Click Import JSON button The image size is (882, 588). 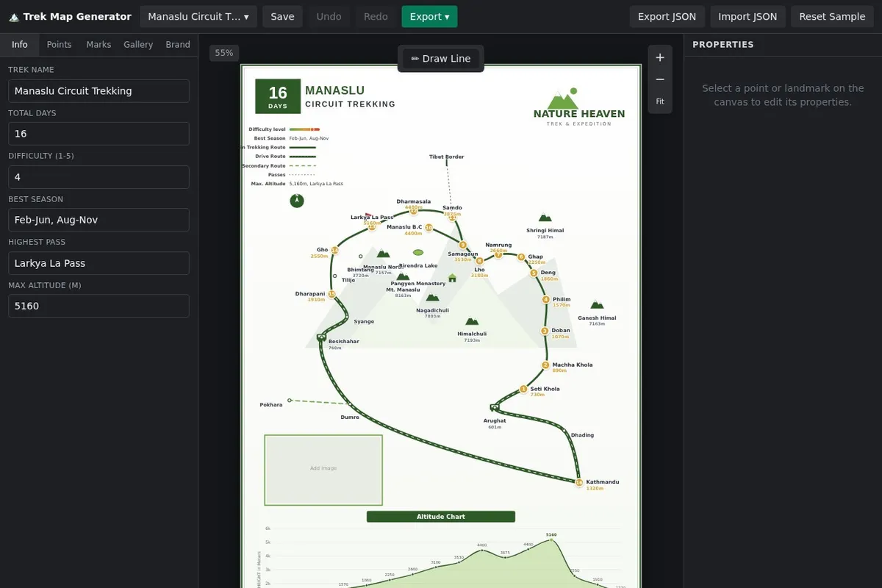[747, 17]
